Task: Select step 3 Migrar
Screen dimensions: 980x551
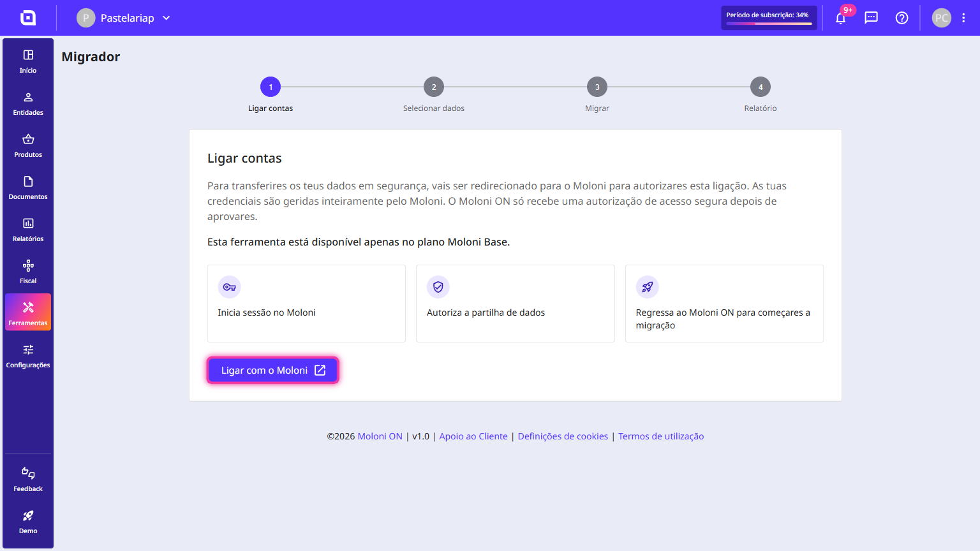Action: pos(597,94)
